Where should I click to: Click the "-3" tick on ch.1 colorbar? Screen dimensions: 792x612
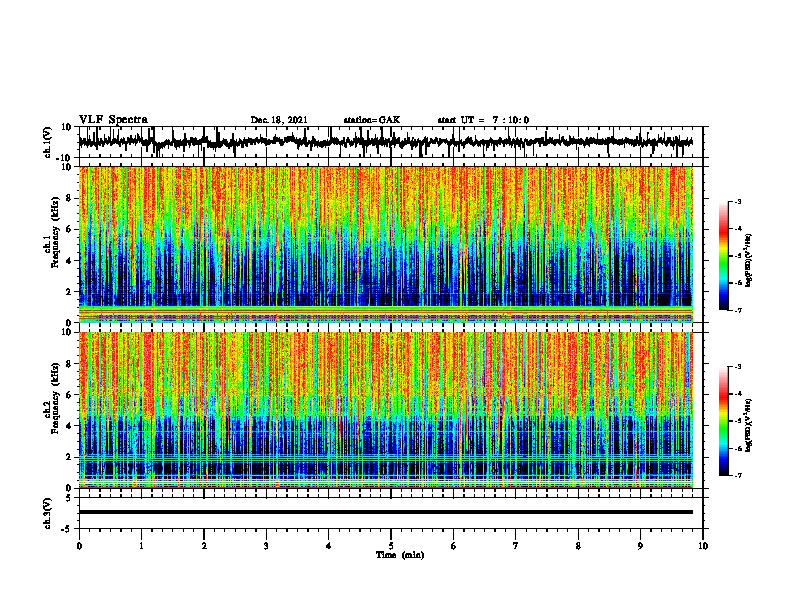(x=738, y=201)
